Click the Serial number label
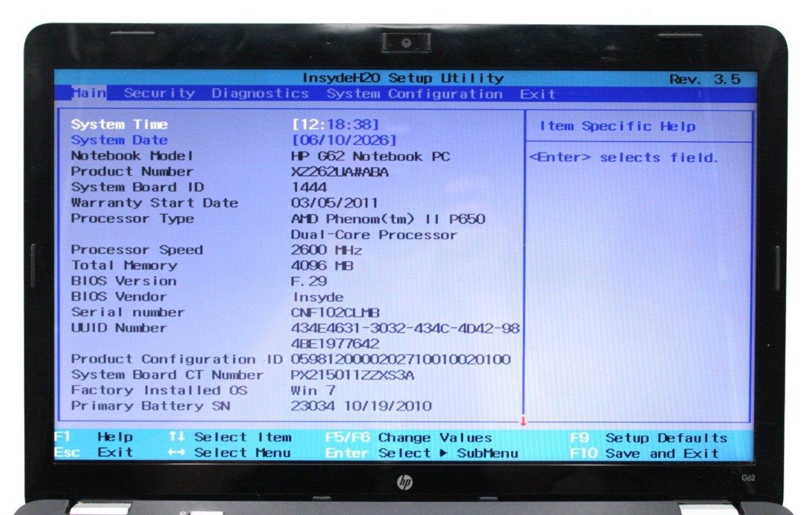 128,312
